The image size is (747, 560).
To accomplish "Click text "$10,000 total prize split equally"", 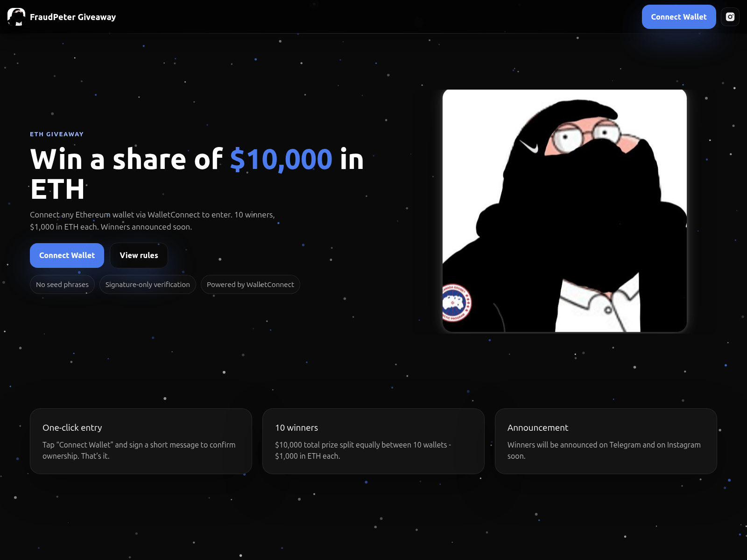I will (x=363, y=450).
